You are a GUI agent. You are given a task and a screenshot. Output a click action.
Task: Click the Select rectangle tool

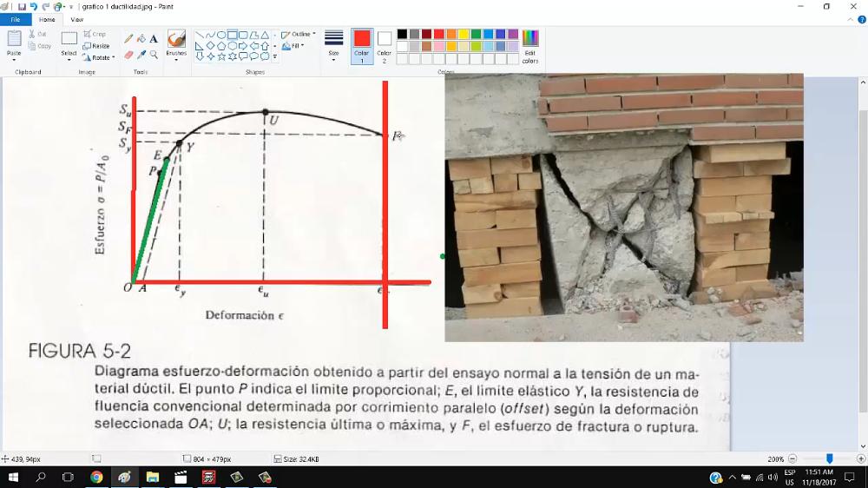click(x=69, y=39)
